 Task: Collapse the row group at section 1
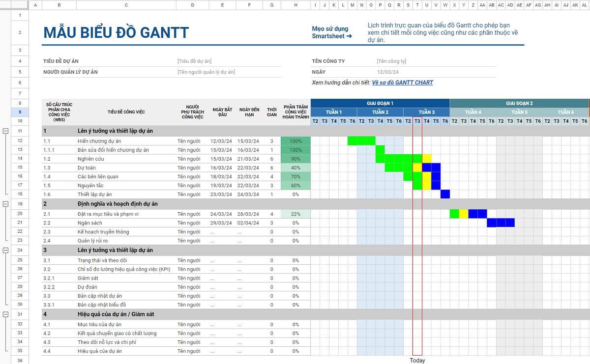pos(5,131)
